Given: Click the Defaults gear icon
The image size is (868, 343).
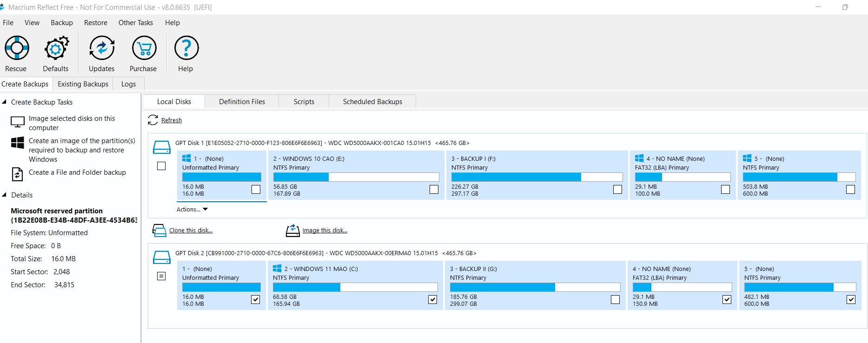Looking at the screenshot, I should point(56,48).
